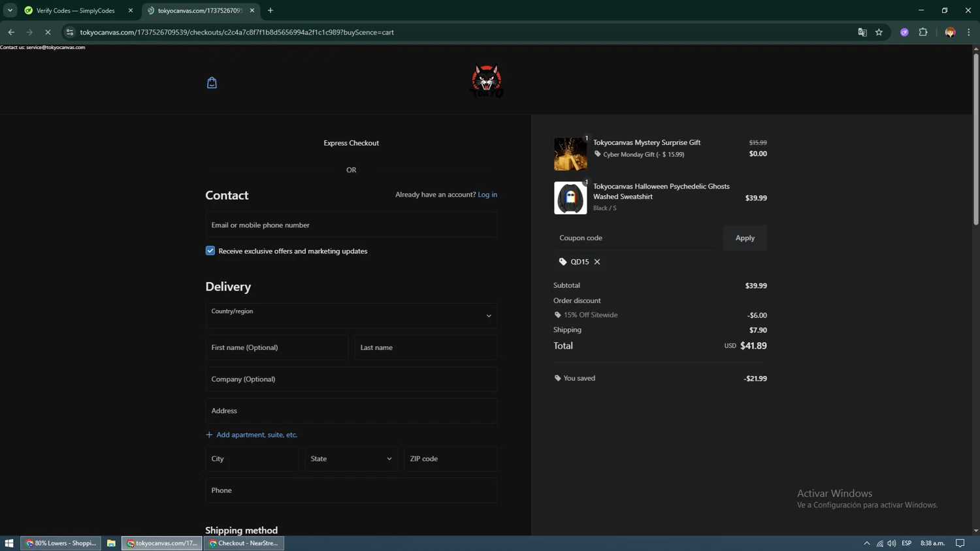Click the Express Checkout heading

pos(351,143)
